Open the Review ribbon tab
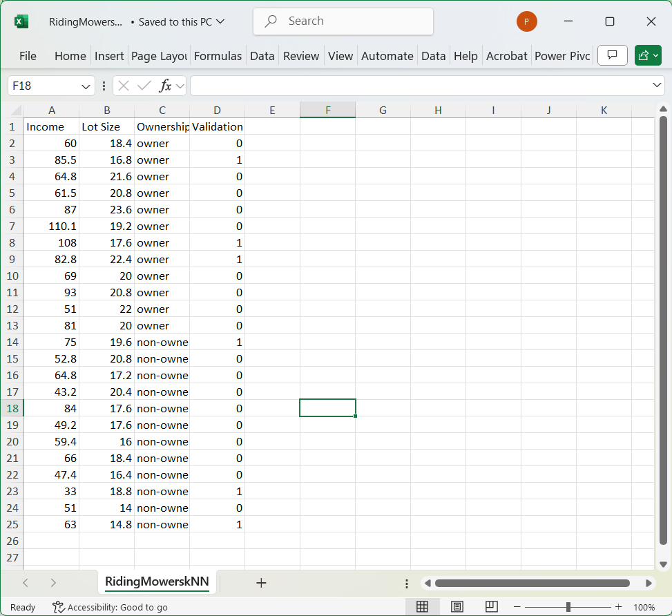This screenshot has width=672, height=616. [300, 55]
